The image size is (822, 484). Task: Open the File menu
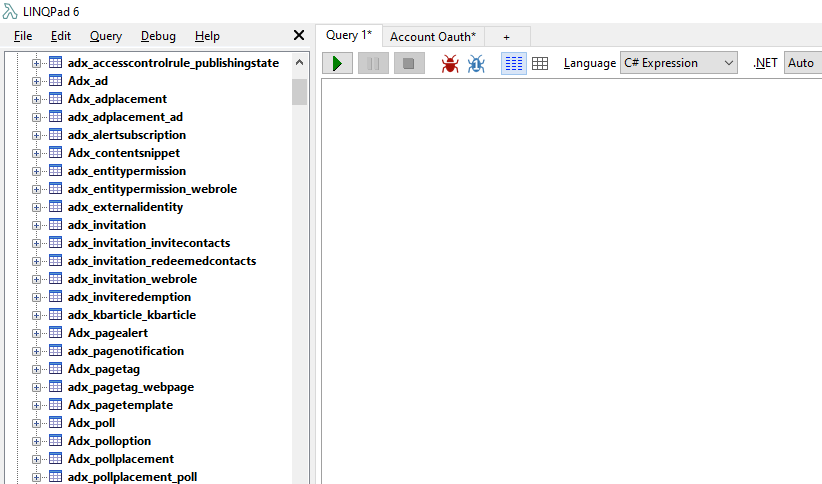(x=23, y=36)
